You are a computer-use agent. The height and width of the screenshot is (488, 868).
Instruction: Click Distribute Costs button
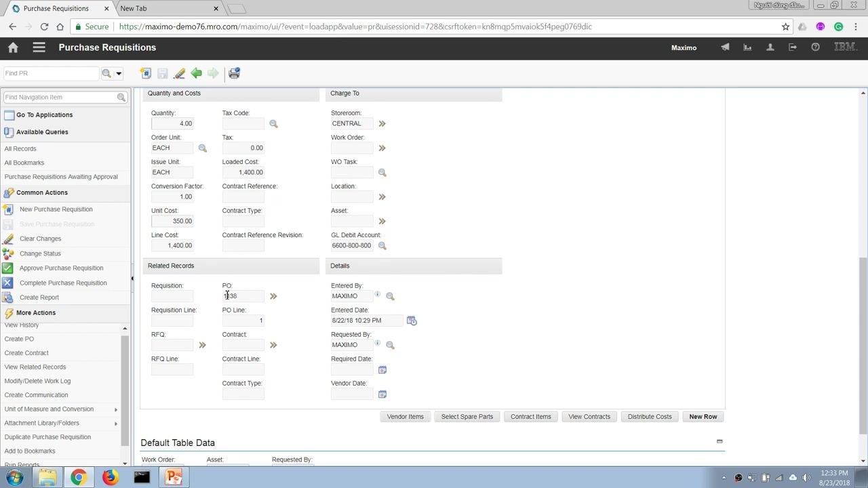(650, 417)
